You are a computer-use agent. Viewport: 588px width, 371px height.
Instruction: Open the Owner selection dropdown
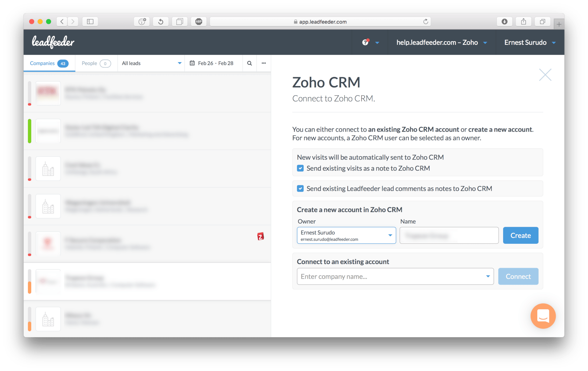[x=390, y=235]
